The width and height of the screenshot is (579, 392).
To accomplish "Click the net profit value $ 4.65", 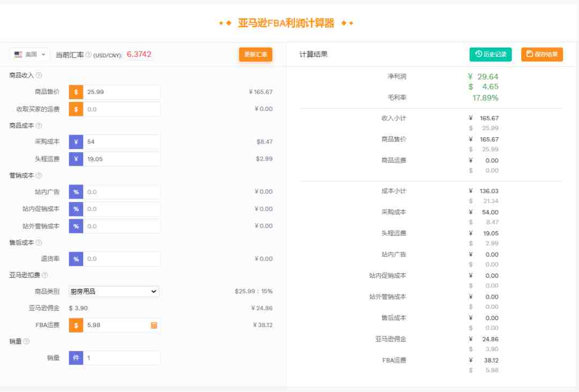I will tap(483, 86).
